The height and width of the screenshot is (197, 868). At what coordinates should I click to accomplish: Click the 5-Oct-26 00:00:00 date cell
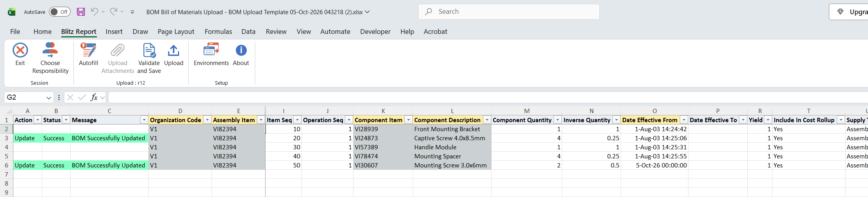(655, 165)
